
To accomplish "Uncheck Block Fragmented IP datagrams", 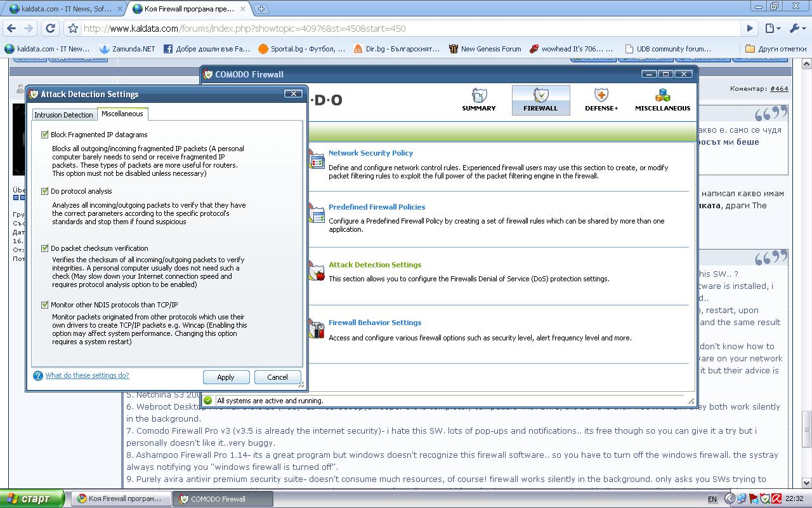I will click(x=44, y=135).
